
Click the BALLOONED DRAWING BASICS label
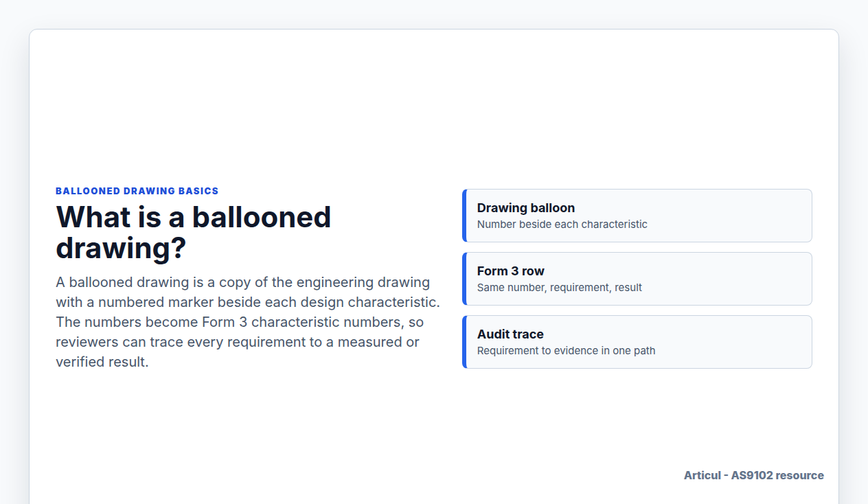(137, 191)
